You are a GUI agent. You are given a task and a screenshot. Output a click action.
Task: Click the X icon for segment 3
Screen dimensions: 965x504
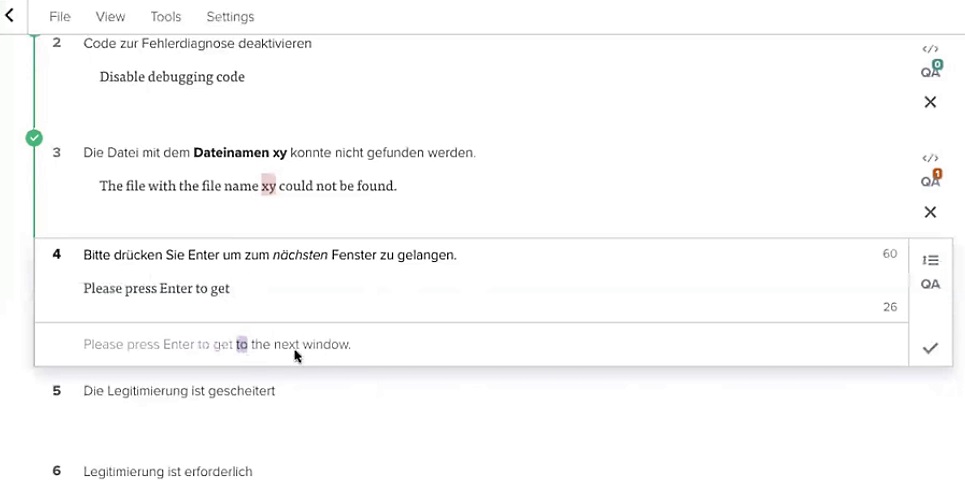pos(930,212)
